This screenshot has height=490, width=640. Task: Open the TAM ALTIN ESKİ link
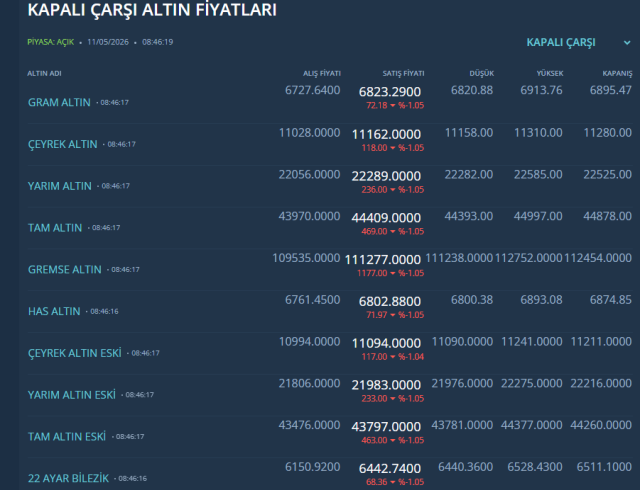pyautogui.click(x=67, y=437)
